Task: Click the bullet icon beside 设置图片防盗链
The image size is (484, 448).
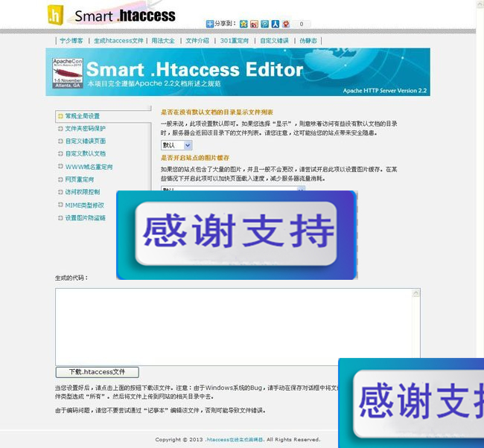Action: (60, 218)
